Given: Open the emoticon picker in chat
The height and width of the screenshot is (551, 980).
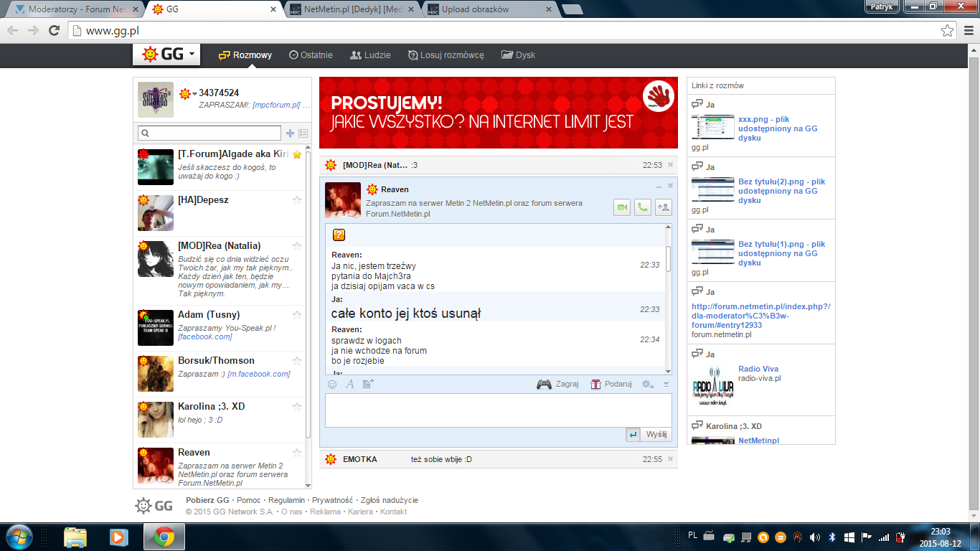Looking at the screenshot, I should pyautogui.click(x=332, y=385).
